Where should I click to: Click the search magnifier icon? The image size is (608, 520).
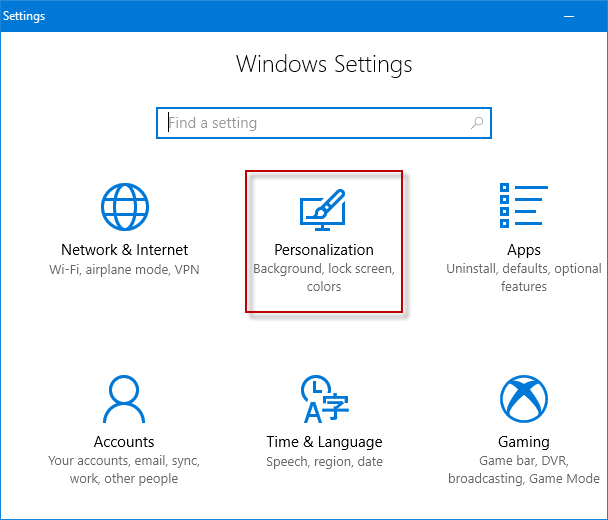point(477,123)
